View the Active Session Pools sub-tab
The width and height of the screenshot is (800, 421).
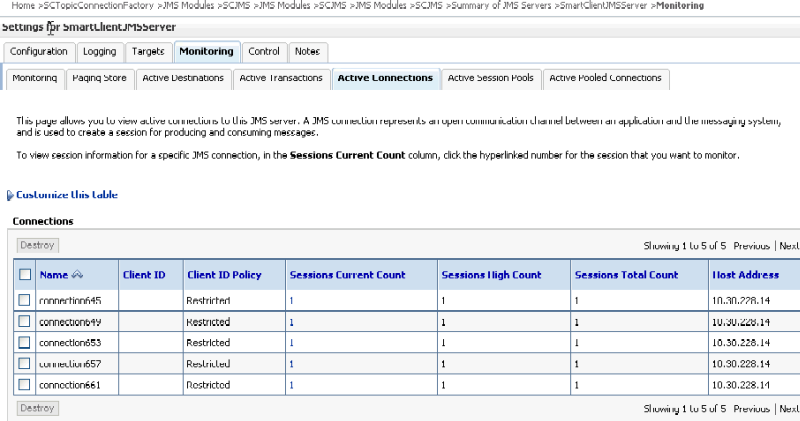click(x=491, y=78)
